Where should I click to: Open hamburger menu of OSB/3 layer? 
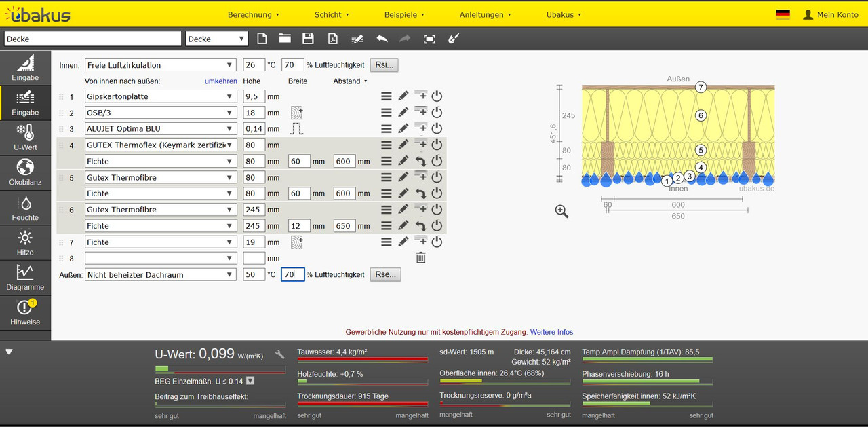(386, 113)
